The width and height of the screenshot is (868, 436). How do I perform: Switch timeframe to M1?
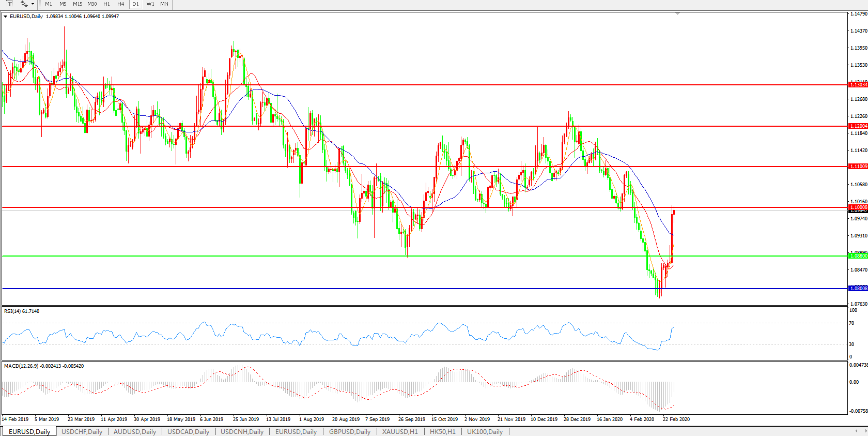49,4
